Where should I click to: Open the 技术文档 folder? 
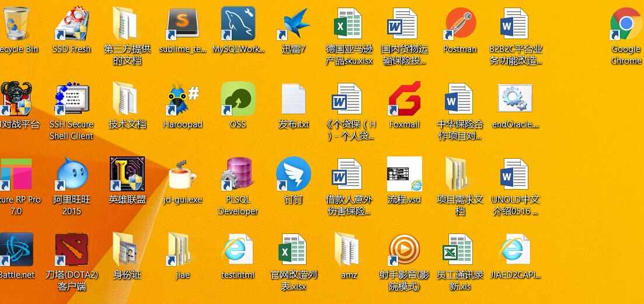pos(126,99)
